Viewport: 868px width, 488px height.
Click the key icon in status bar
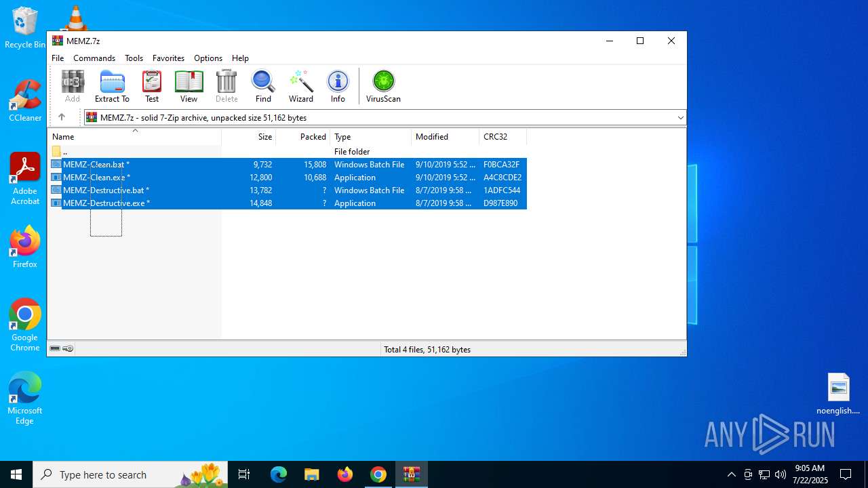coord(68,348)
